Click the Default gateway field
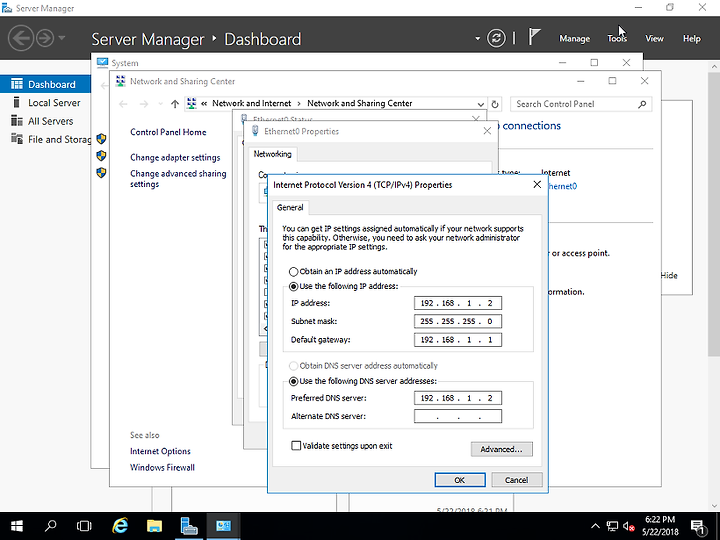The image size is (720, 540). click(458, 340)
